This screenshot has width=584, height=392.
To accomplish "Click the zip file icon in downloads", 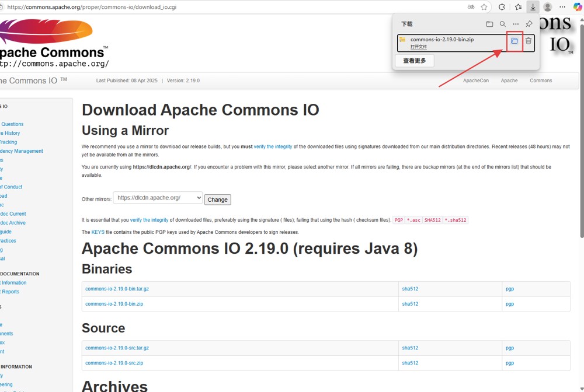I will 402,40.
